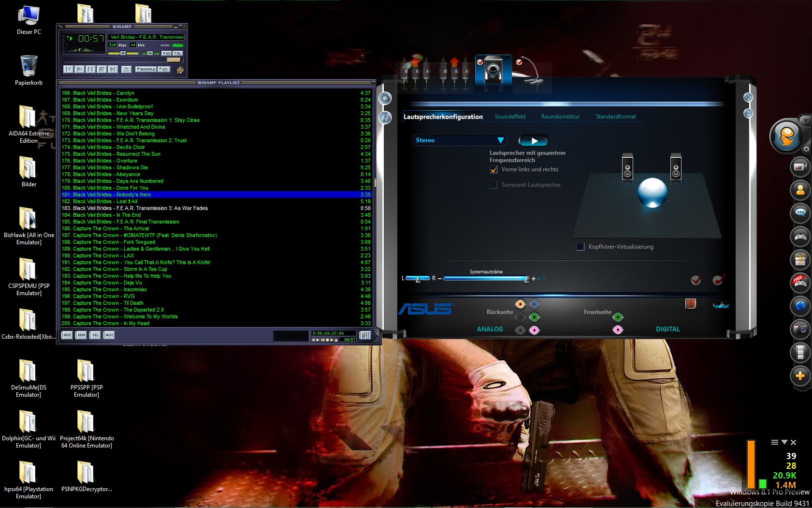Uncheck Vorne links und rechts checkbox
Image resolution: width=812 pixels, height=508 pixels.
[x=493, y=169]
